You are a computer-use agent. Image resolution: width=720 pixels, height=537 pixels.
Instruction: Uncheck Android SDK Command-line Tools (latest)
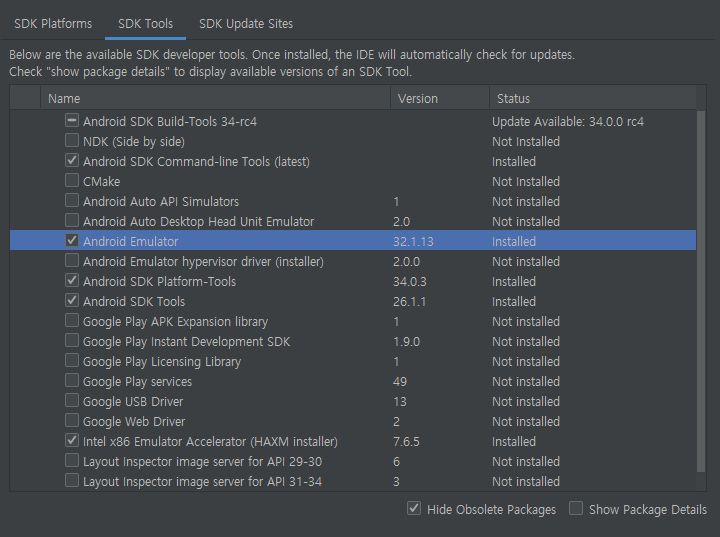click(x=72, y=160)
